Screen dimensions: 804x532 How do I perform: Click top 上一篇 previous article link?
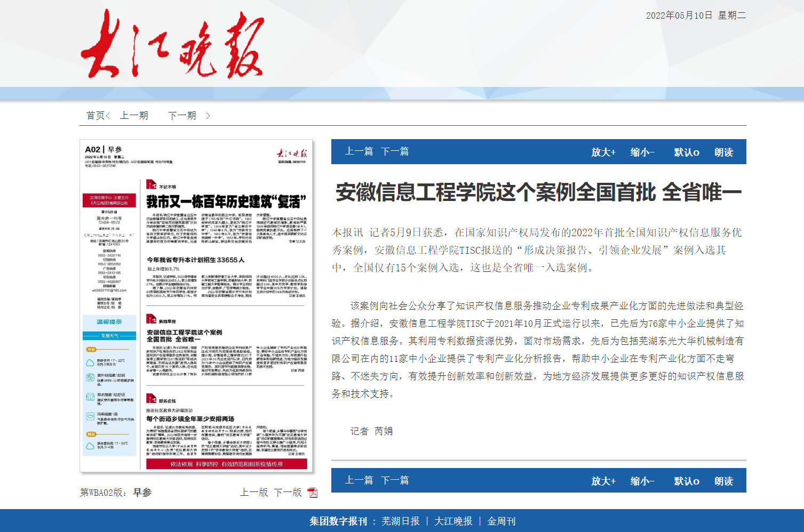pyautogui.click(x=359, y=151)
